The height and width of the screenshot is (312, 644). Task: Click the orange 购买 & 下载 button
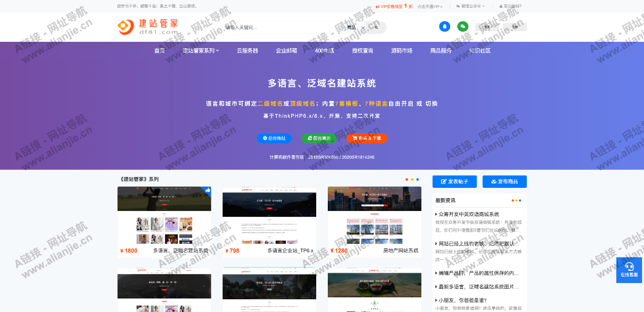[x=367, y=138]
